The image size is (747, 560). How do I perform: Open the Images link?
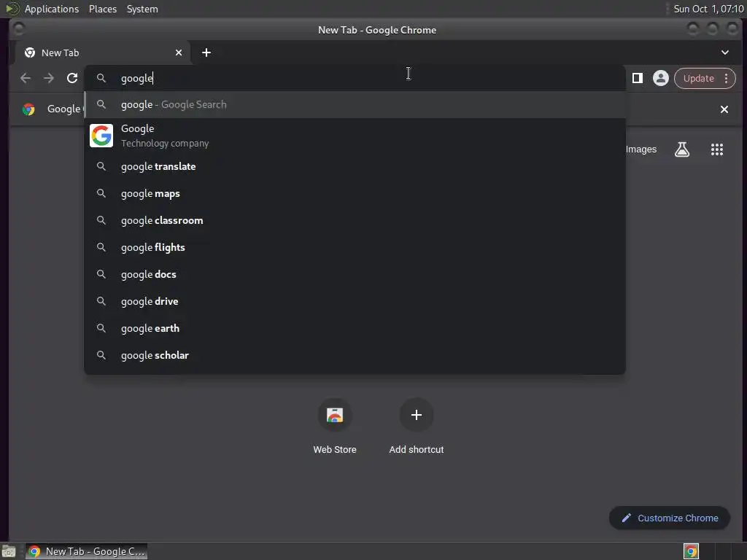(x=640, y=149)
